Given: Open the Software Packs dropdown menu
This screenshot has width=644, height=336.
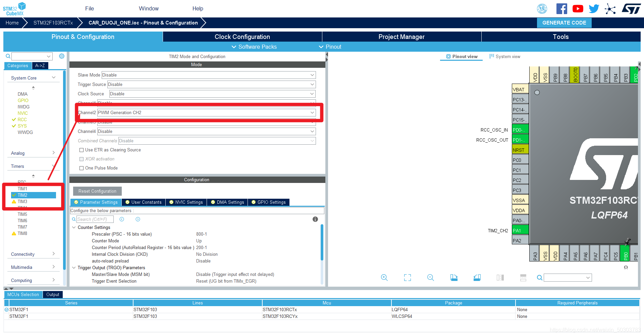Looking at the screenshot, I should (254, 47).
